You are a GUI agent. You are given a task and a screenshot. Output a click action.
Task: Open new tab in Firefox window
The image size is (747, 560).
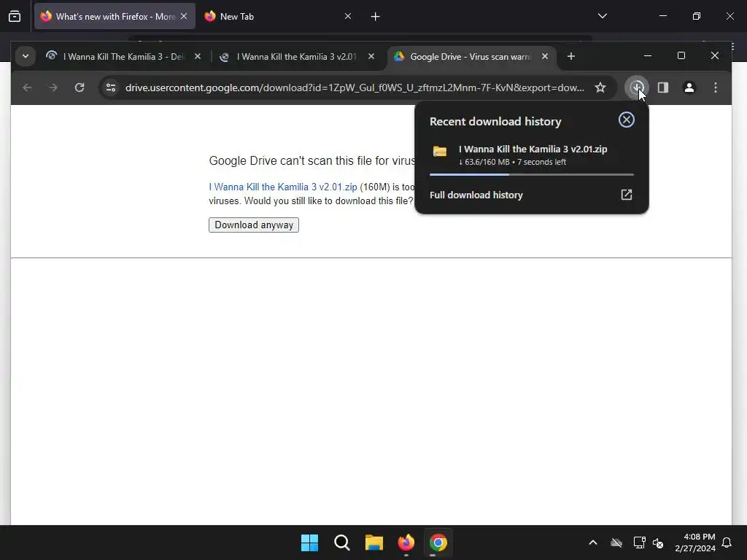[x=375, y=17]
